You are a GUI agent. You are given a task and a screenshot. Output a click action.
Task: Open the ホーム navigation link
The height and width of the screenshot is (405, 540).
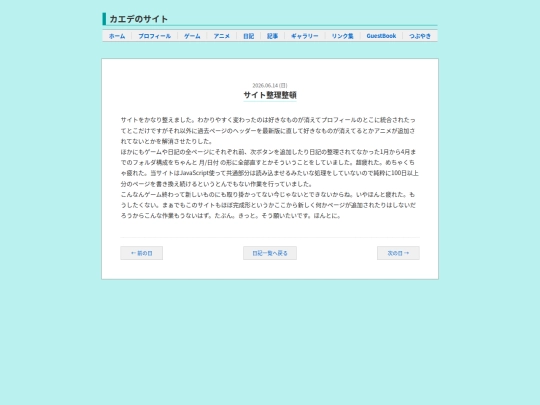[117, 36]
